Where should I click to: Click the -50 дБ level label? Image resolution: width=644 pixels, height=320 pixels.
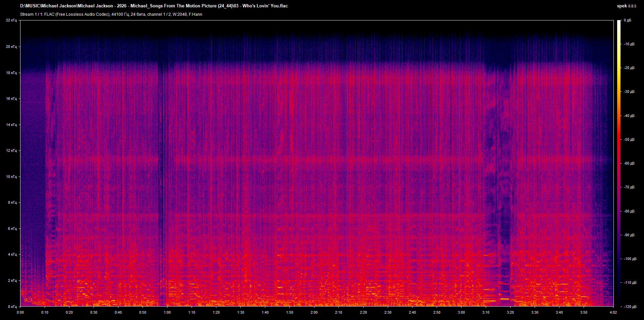point(629,139)
